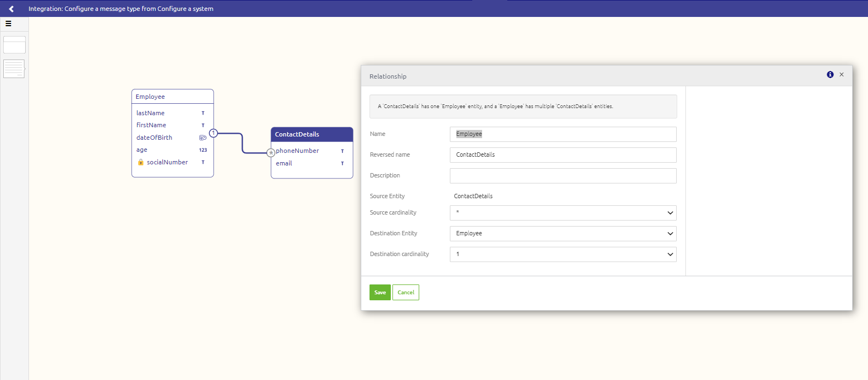Click the asterisk cardinality marker on ContactDetails
The width and height of the screenshot is (868, 380).
click(x=271, y=153)
